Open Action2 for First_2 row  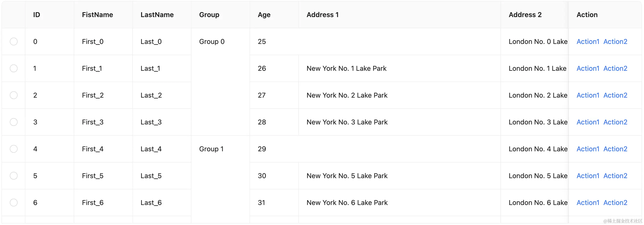point(615,95)
